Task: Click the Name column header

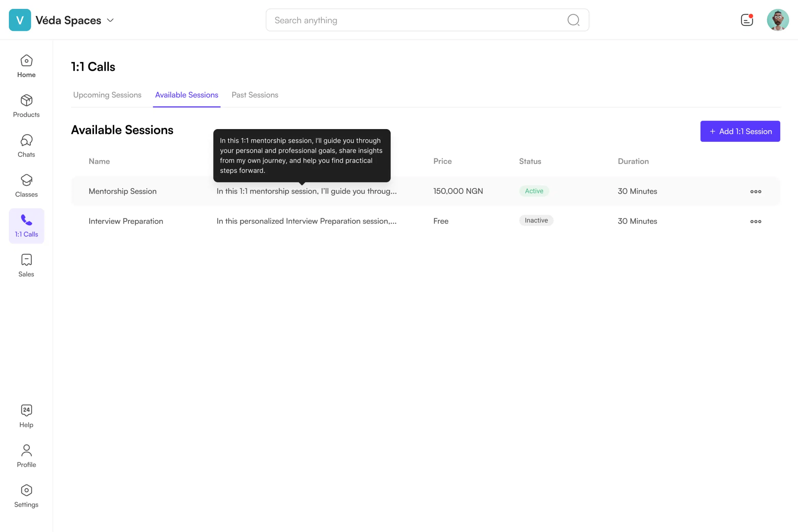Action: click(99, 161)
